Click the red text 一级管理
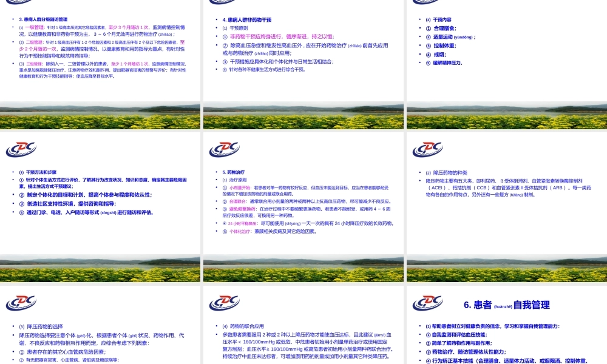The height and width of the screenshot is (364, 607). (x=34, y=27)
